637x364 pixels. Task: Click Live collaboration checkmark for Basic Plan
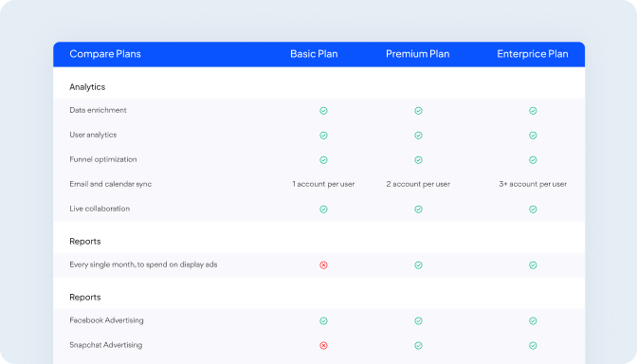[323, 209]
